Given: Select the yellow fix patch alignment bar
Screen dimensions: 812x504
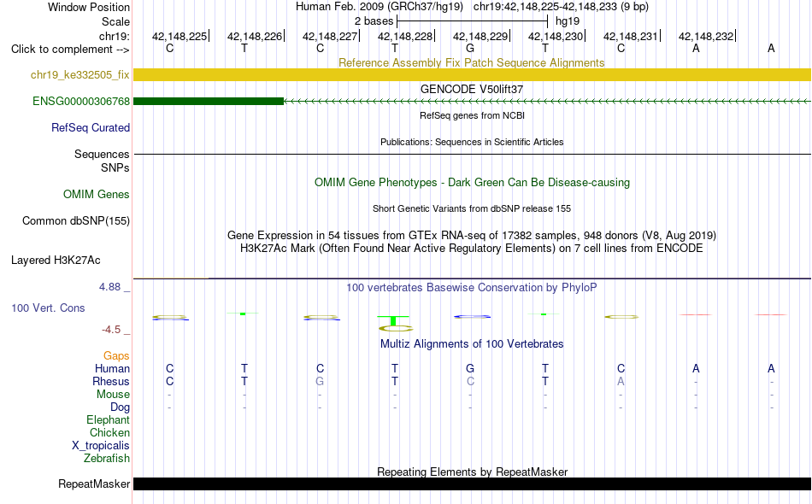Looking at the screenshot, I should (472, 75).
